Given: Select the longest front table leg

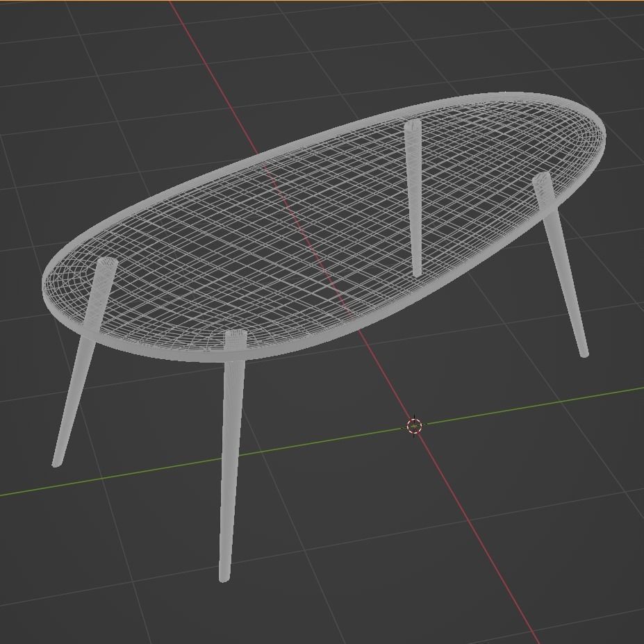Looking at the screenshot, I should click(232, 455).
